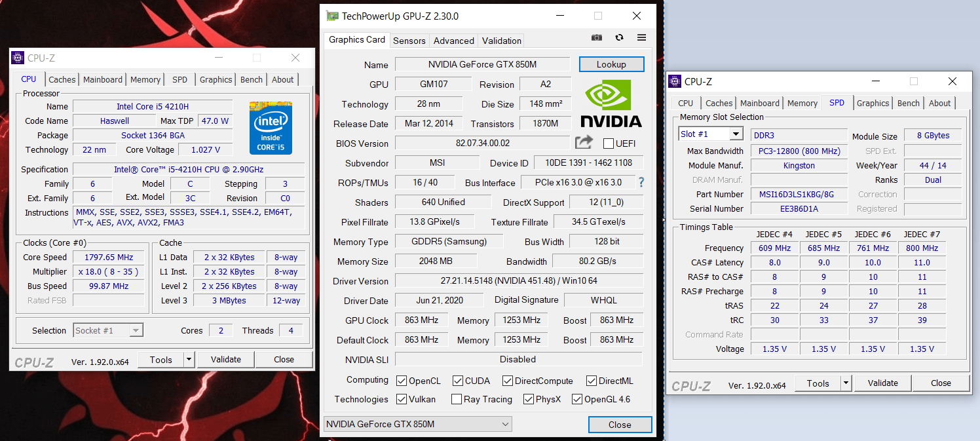This screenshot has height=441, width=980.
Task: Click Device ID 10DE 1391 - 1462 1108
Action: (588, 163)
